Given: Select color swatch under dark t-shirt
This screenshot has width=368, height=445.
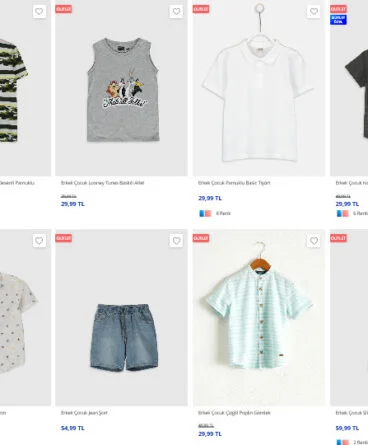Looking at the screenshot, I should [343, 213].
